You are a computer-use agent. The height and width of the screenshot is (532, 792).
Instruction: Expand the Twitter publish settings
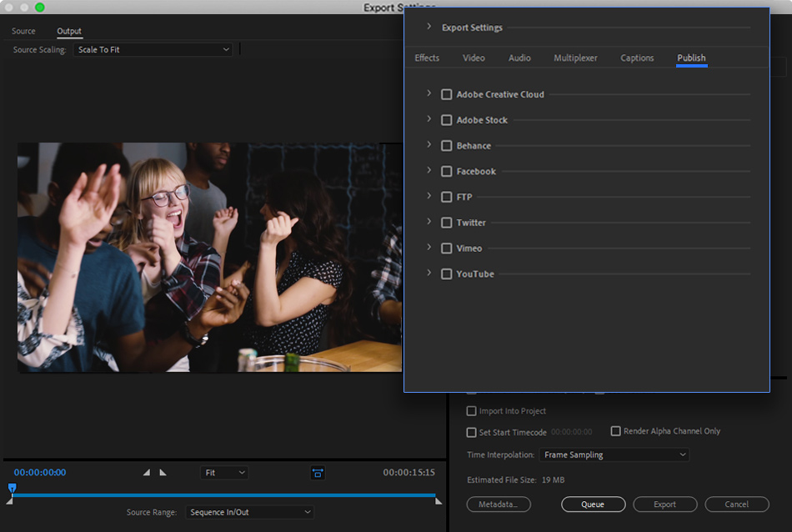[429, 223]
